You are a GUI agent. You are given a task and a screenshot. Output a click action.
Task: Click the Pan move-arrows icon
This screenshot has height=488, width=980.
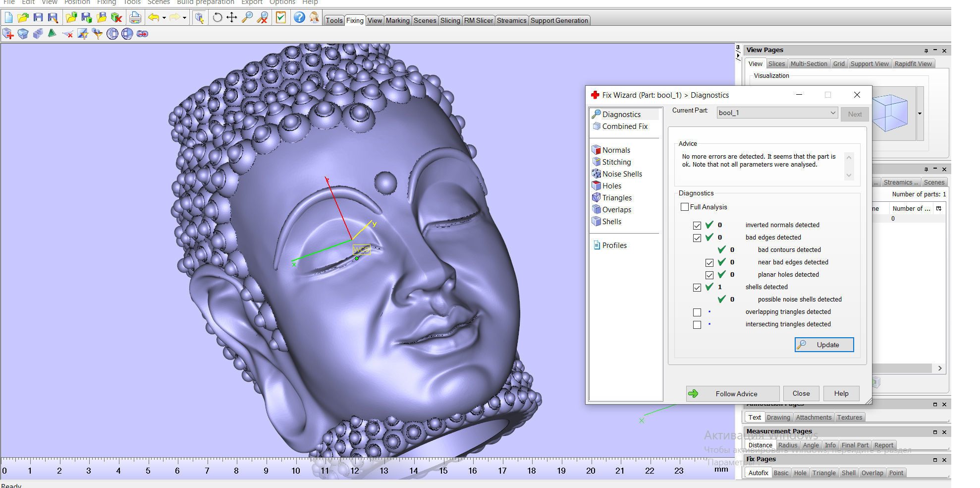click(231, 18)
